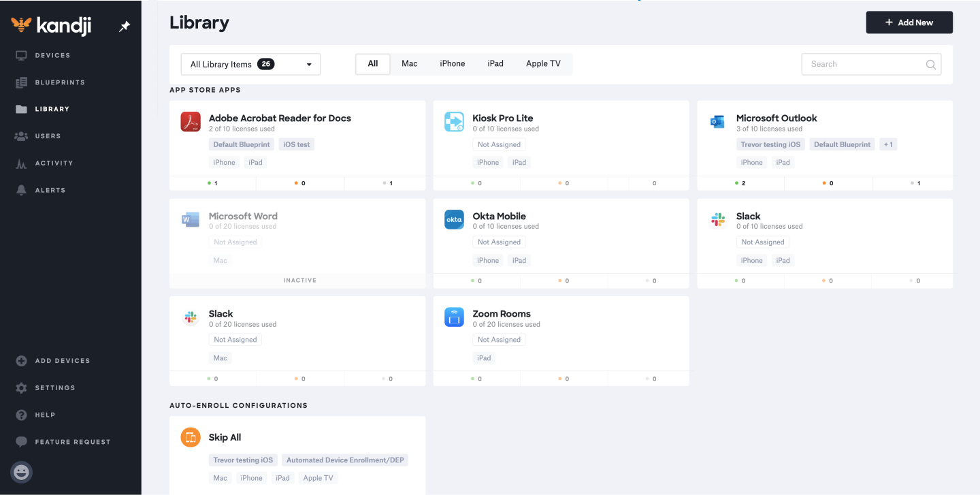Viewport: 980px width, 495px height.
Task: Filter library by Mac tab
Action: [x=409, y=63]
